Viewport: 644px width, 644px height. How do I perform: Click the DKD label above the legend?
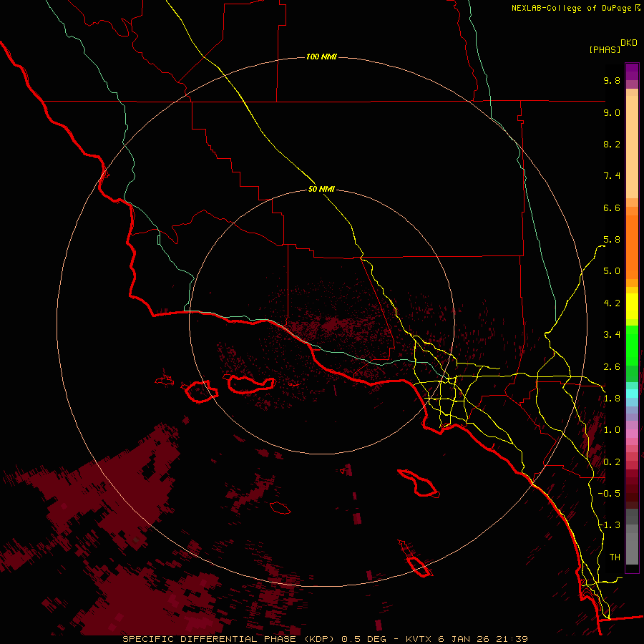click(629, 43)
